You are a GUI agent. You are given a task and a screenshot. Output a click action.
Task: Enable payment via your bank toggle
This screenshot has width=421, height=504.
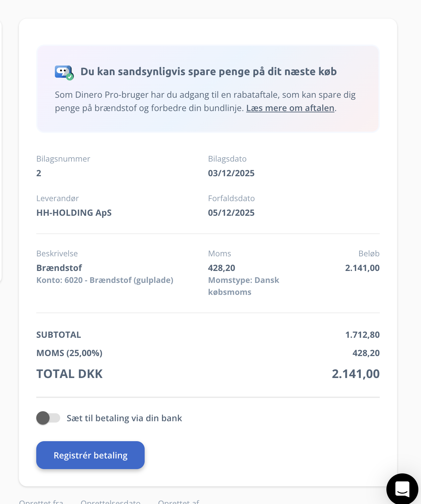tap(48, 418)
